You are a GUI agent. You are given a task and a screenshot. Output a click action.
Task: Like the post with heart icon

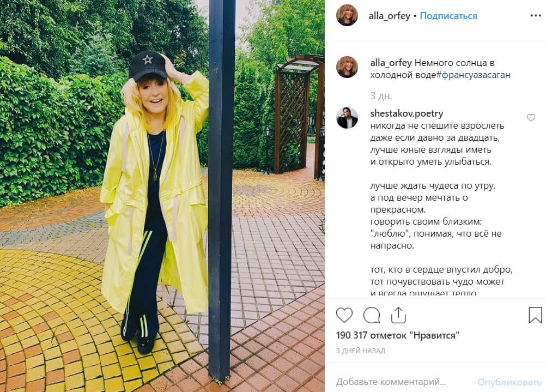coord(344,315)
